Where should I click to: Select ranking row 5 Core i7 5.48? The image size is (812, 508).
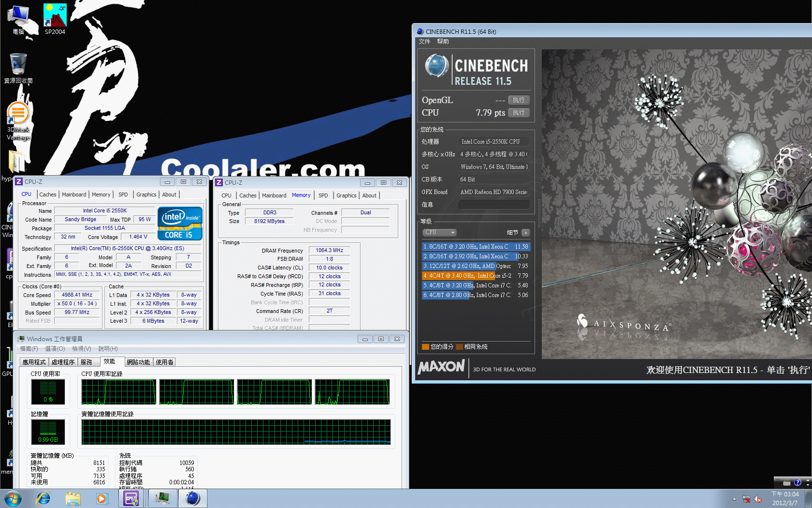click(x=476, y=285)
